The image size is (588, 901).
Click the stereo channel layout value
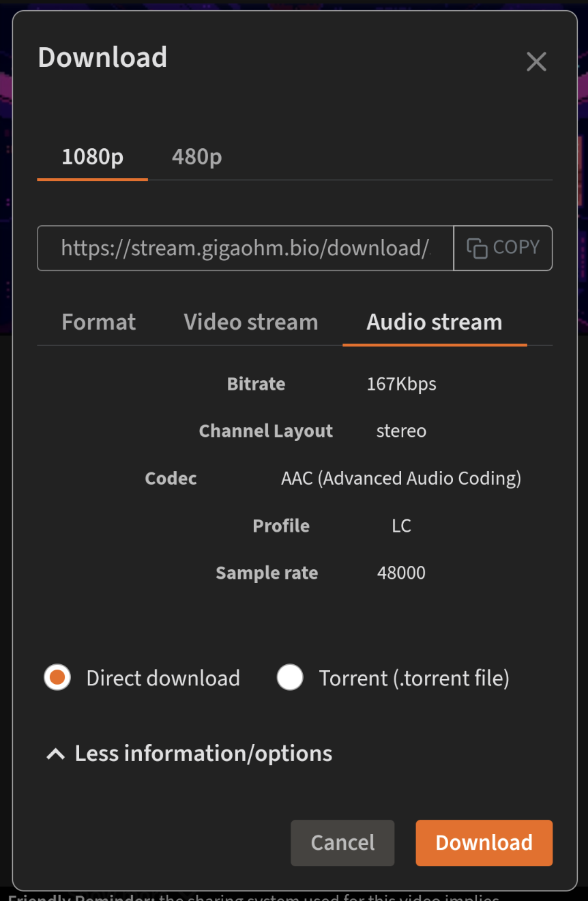point(401,431)
